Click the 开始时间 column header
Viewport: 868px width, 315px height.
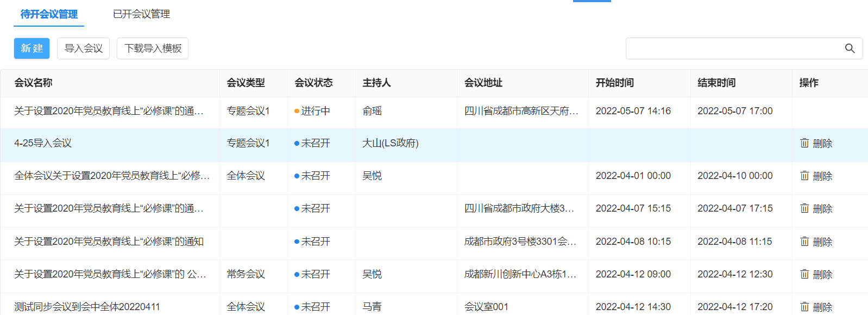615,83
